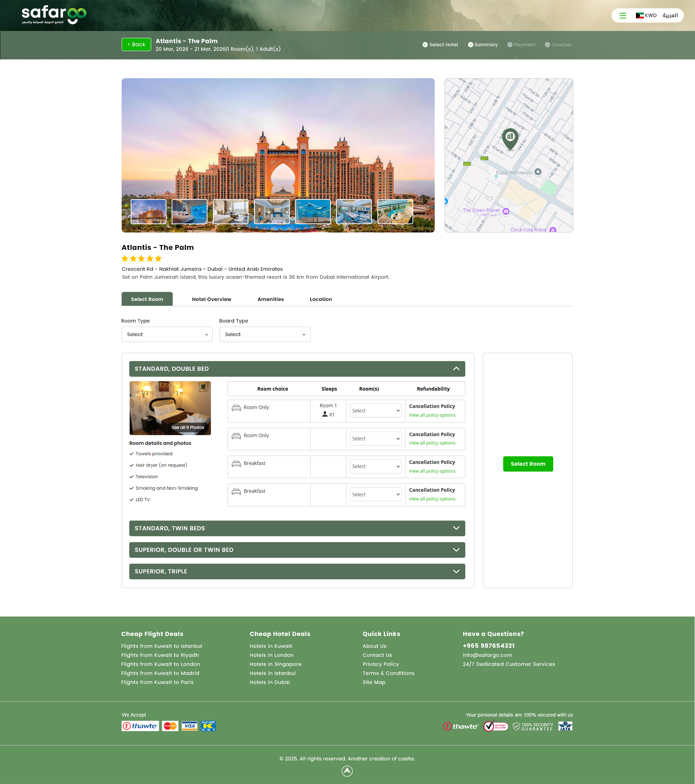Expand the Standard, Twin Beds section
Image resolution: width=695 pixels, height=784 pixels.
297,528
